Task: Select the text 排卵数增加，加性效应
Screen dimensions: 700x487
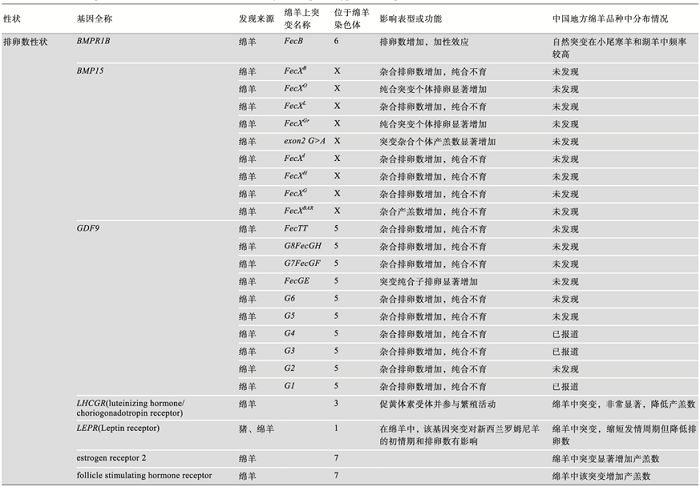Action: tap(424, 42)
